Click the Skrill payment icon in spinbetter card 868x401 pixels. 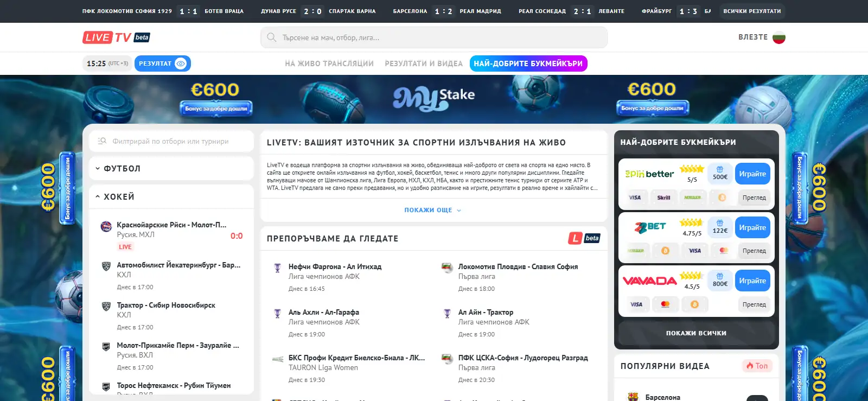coord(663,198)
